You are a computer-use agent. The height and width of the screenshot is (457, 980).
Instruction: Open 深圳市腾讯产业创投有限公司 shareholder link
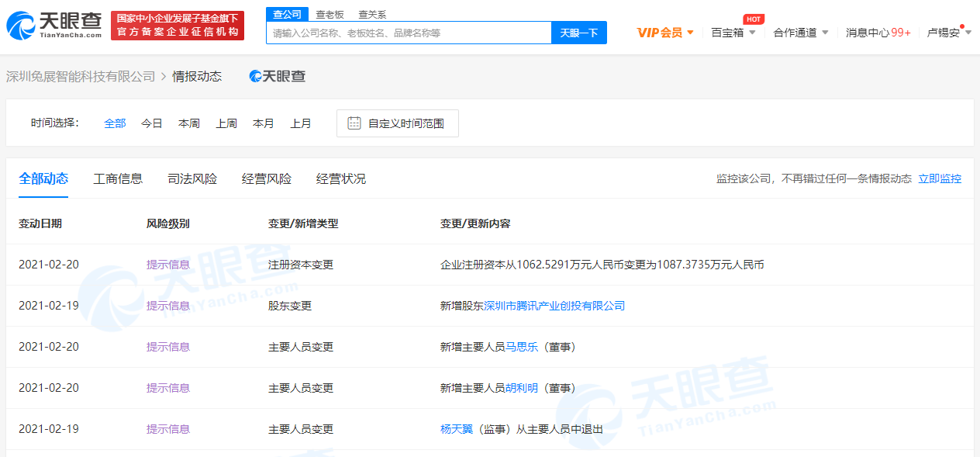pos(554,306)
